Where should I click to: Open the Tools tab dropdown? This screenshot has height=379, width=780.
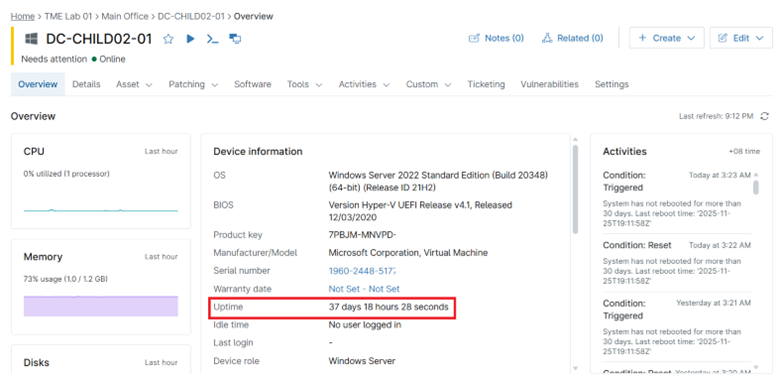point(304,84)
